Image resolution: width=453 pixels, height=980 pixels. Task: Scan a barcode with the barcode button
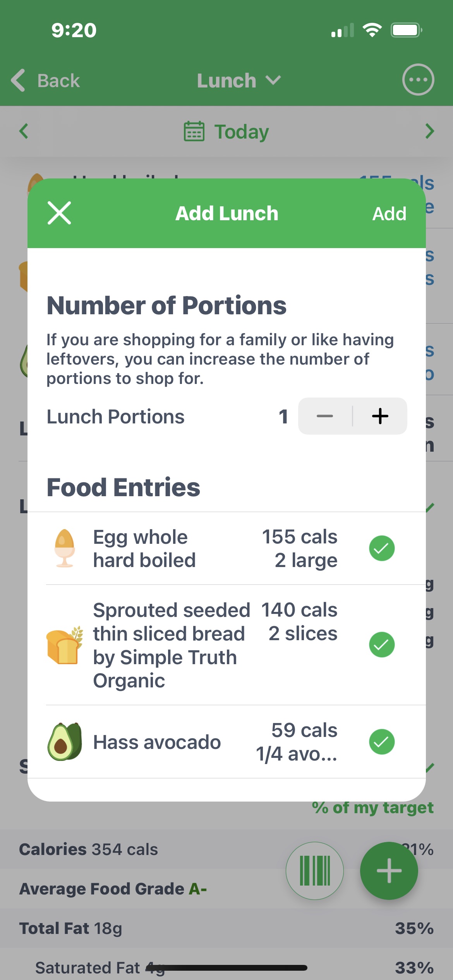pyautogui.click(x=314, y=870)
